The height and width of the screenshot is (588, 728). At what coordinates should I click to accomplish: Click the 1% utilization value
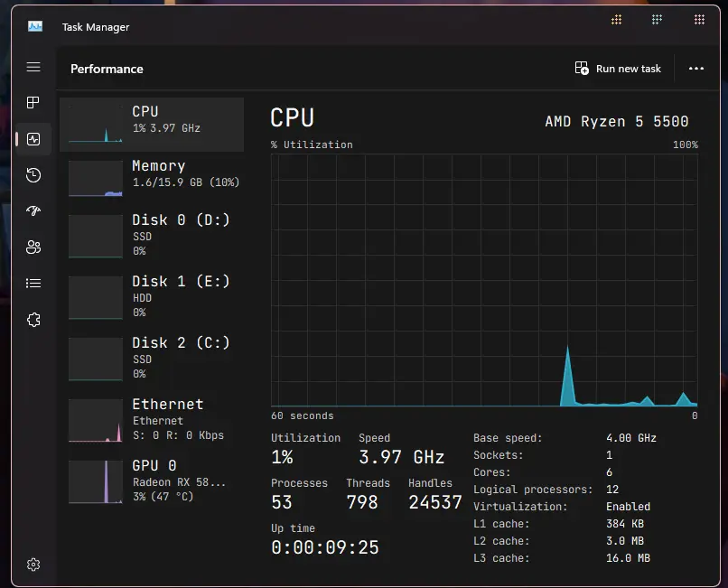point(282,457)
